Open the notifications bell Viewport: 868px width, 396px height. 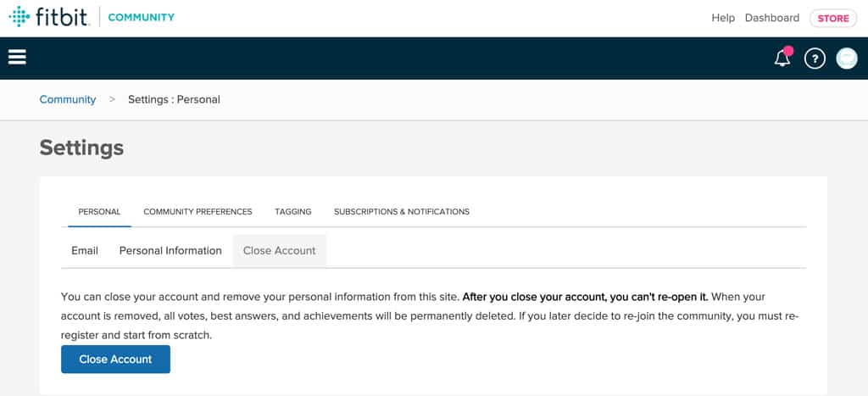[782, 59]
